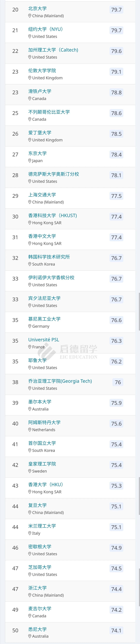Click the 墨尔本大学 link
The width and height of the screenshot is (140, 644).
[40, 402]
